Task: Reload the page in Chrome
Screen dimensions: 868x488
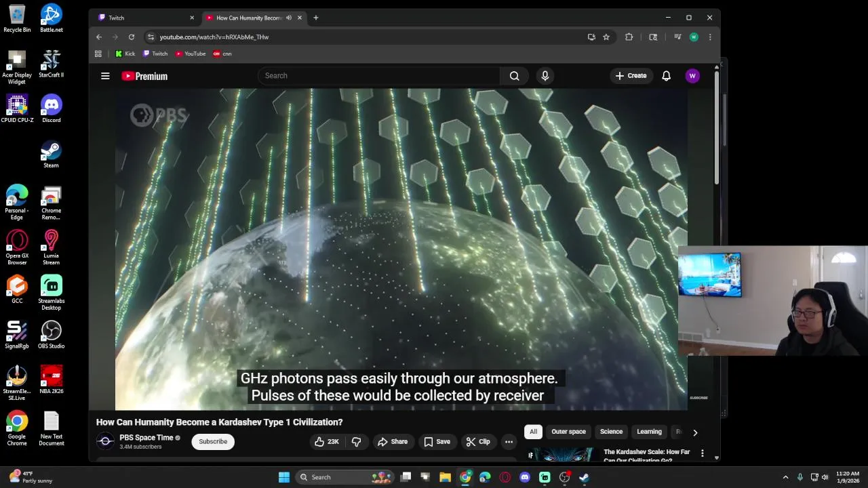Action: (132, 37)
